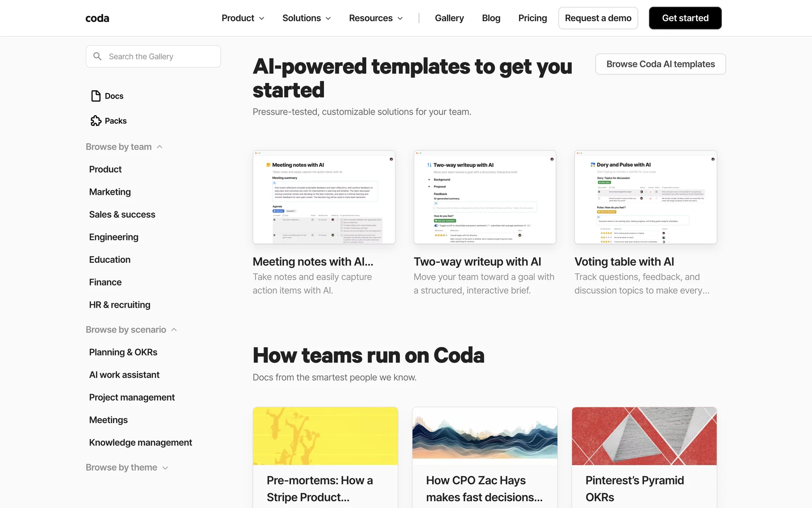The width and height of the screenshot is (812, 508).
Task: Open the Docs page icon
Action: click(x=96, y=96)
